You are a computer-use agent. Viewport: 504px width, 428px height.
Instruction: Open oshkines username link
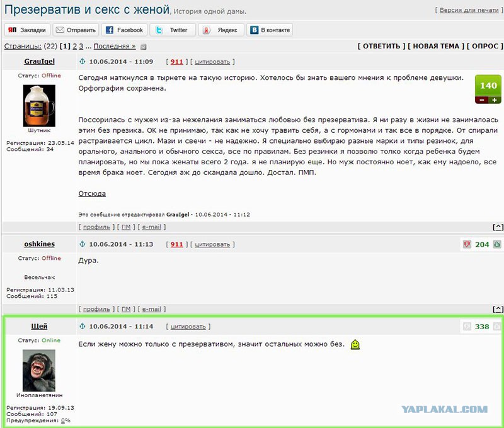point(39,244)
